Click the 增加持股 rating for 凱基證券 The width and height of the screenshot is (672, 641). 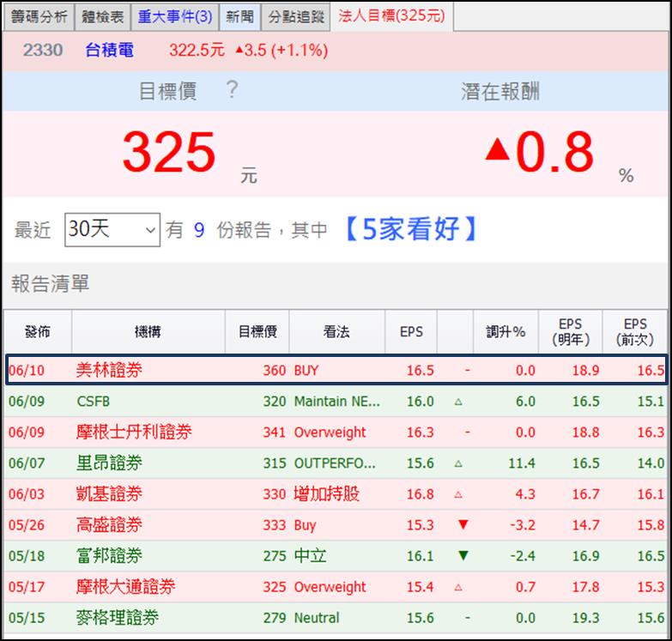pyautogui.click(x=327, y=493)
